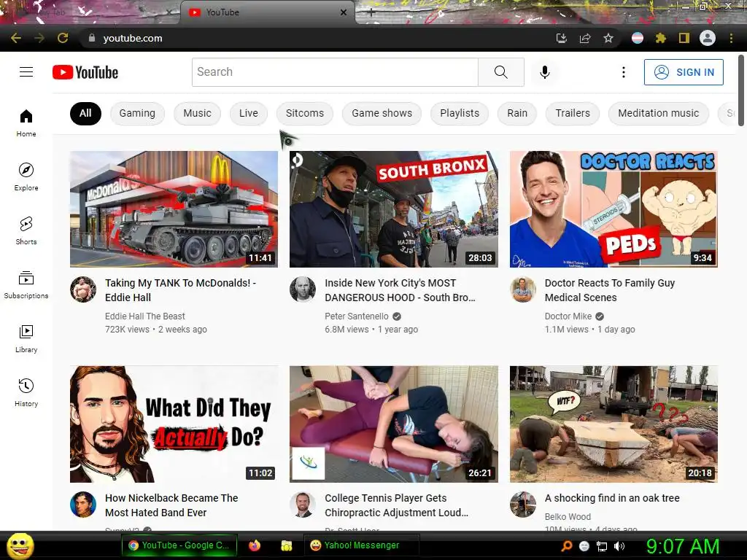Select the Gaming filter chip
Screen dimensions: 747x560
click(137, 113)
